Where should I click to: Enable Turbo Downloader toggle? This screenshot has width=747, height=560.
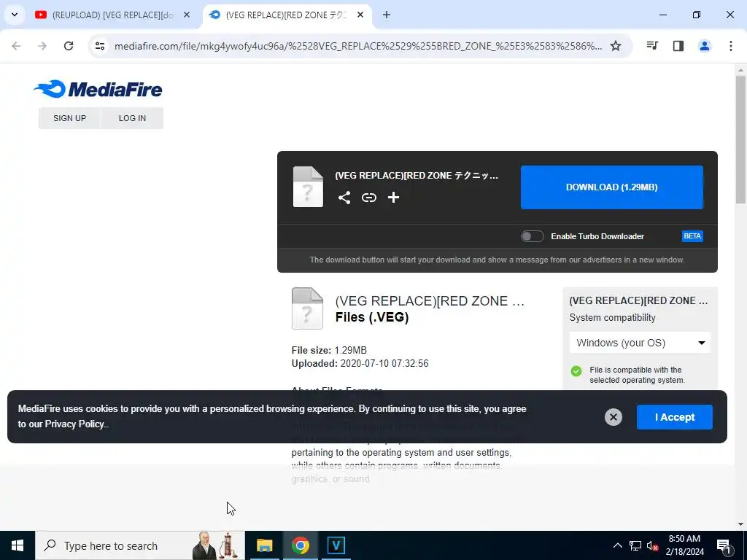tap(532, 236)
